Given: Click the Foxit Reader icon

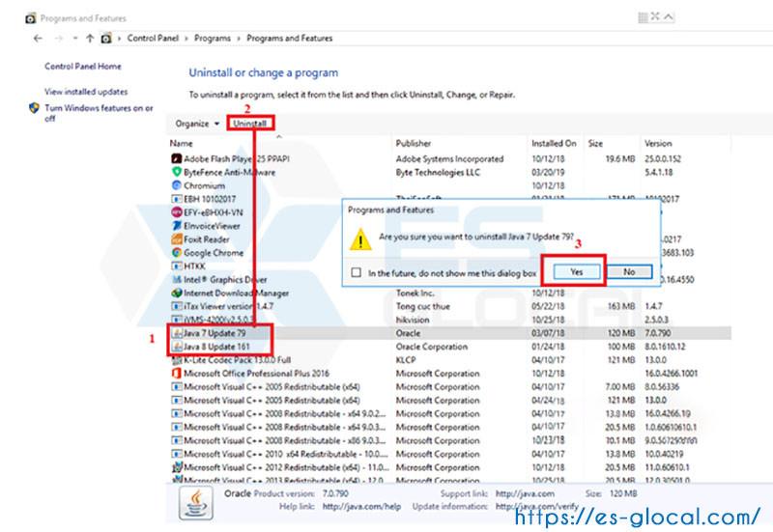Looking at the screenshot, I should coord(176,238).
